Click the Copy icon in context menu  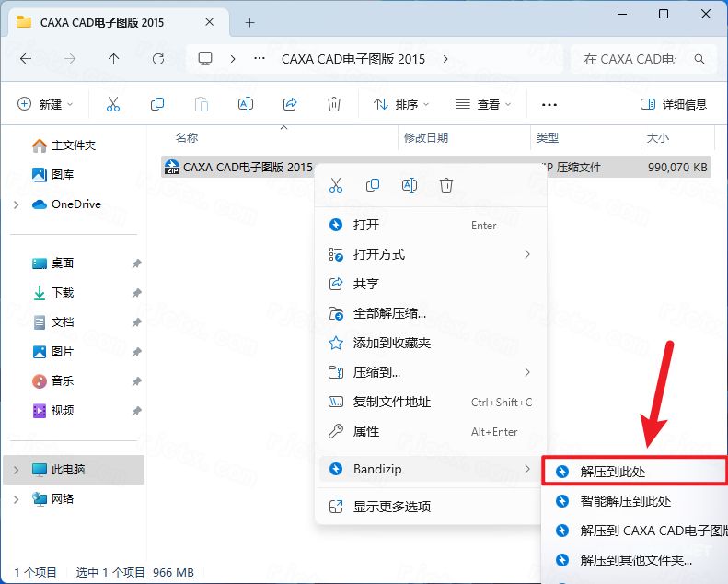tap(373, 185)
